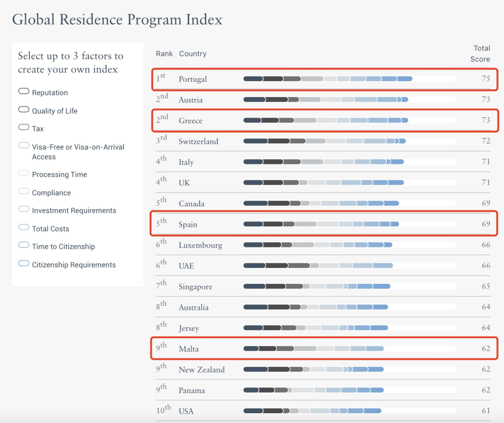Select the Investment Requirements factor
This screenshot has height=423, width=504.
pos(24,209)
